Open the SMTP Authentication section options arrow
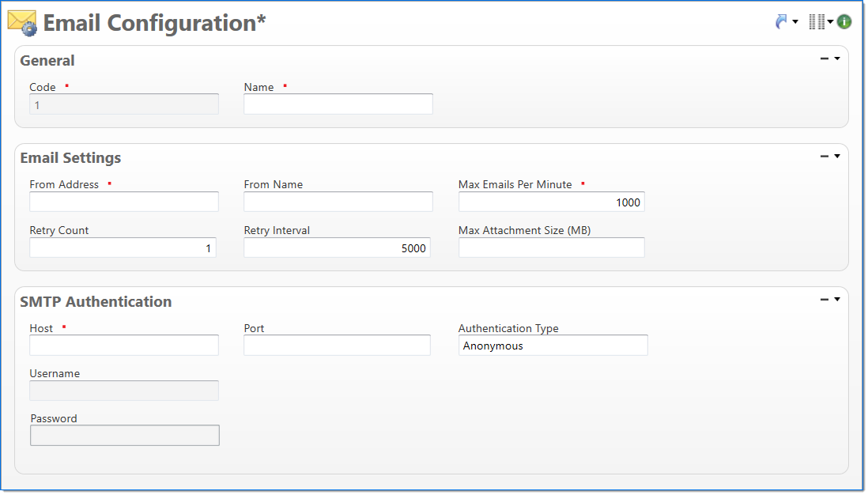 point(837,300)
